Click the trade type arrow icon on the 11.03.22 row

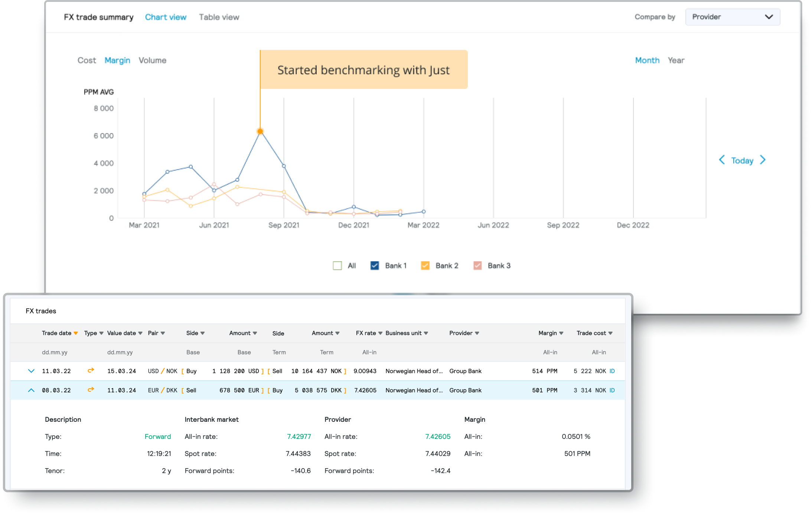91,371
